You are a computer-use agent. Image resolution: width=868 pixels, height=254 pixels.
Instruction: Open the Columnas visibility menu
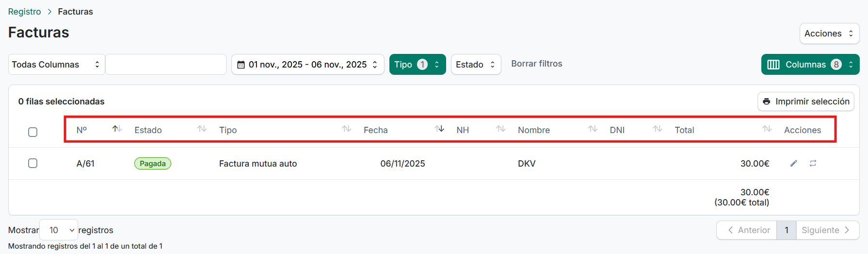coord(810,65)
